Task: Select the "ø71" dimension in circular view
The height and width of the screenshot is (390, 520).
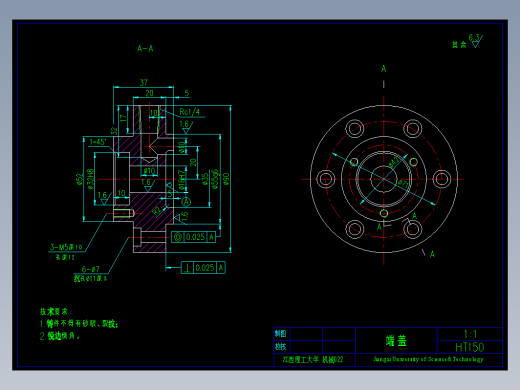Action: click(x=403, y=183)
